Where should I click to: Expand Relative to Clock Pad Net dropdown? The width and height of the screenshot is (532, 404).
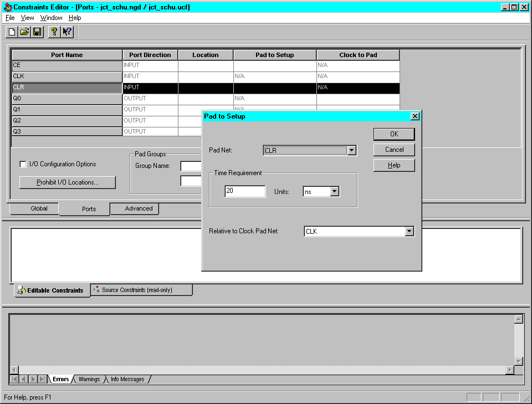(x=409, y=232)
